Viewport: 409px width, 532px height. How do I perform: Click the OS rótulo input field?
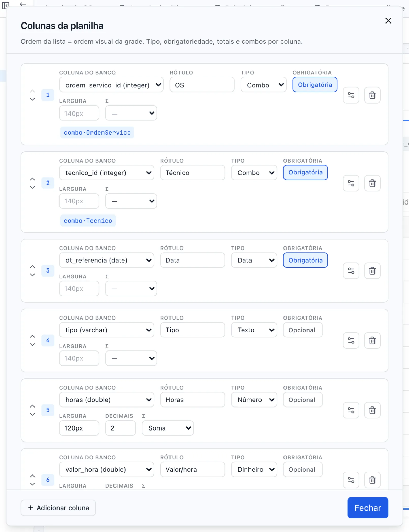pos(202,85)
